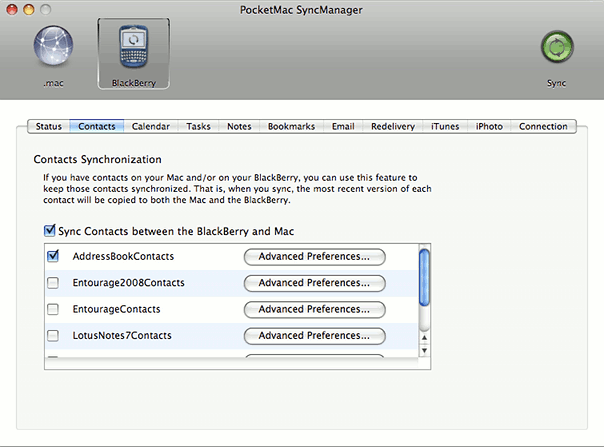Open the Connection tab
The width and height of the screenshot is (604, 447).
tap(543, 126)
